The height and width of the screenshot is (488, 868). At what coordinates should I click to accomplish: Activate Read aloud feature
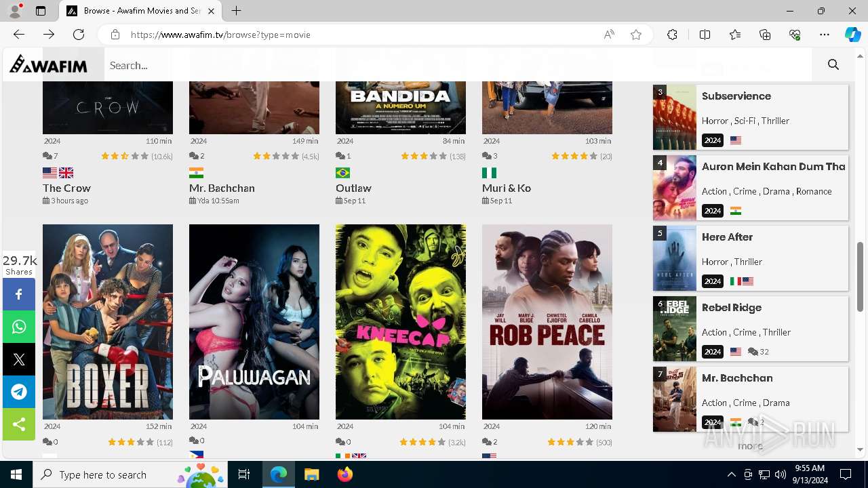[609, 35]
